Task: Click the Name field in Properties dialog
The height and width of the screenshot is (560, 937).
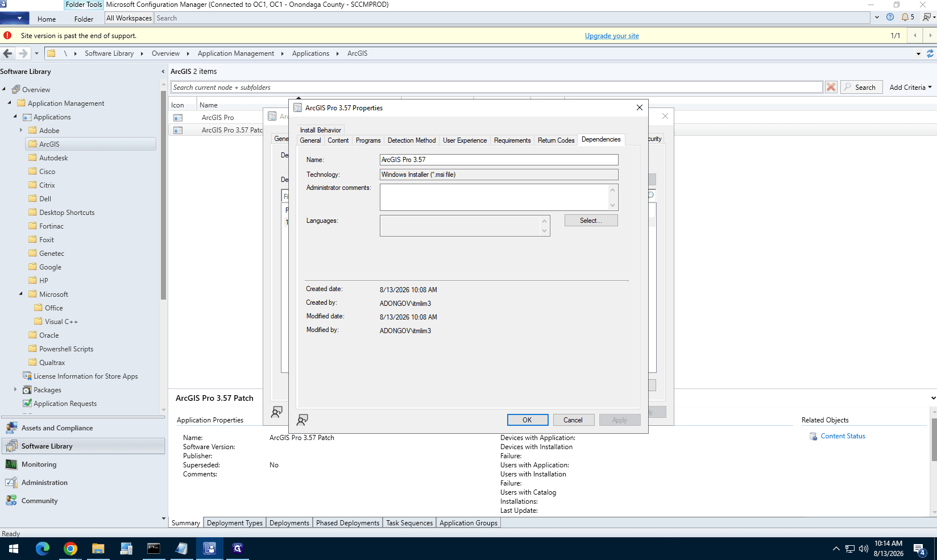Action: [499, 160]
